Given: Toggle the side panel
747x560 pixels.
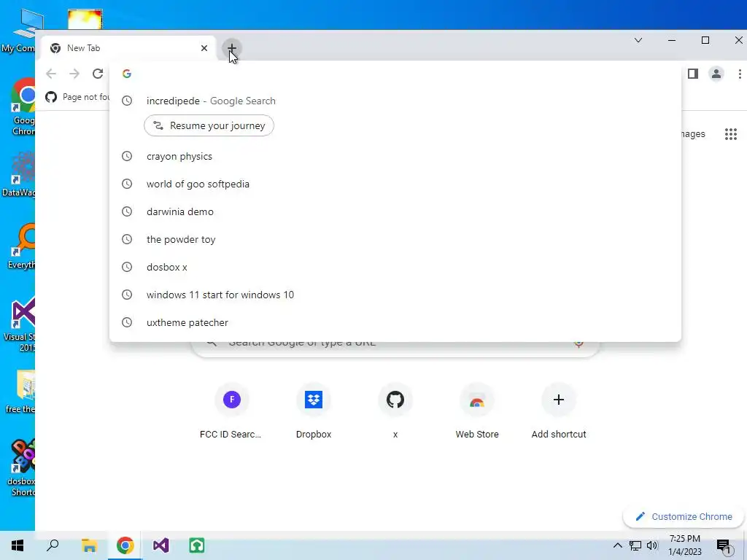Looking at the screenshot, I should tap(693, 74).
